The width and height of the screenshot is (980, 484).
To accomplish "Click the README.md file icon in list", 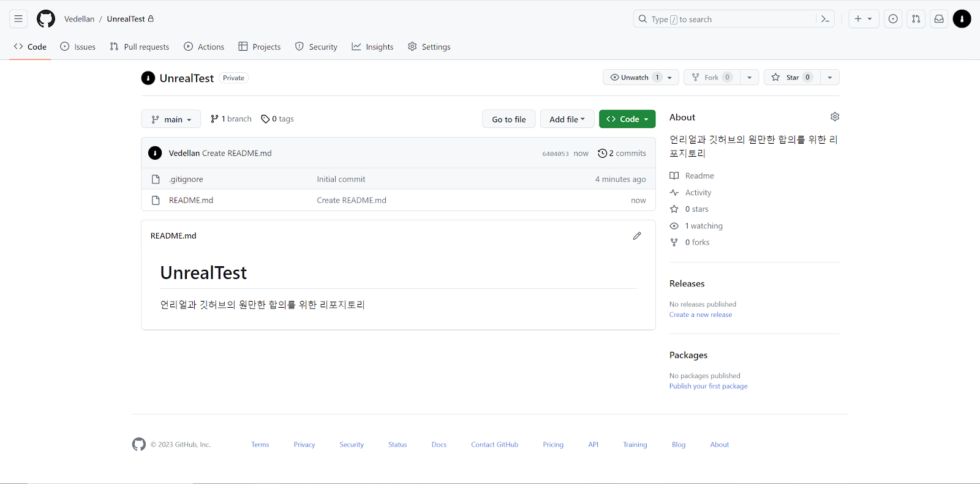I will [x=156, y=200].
